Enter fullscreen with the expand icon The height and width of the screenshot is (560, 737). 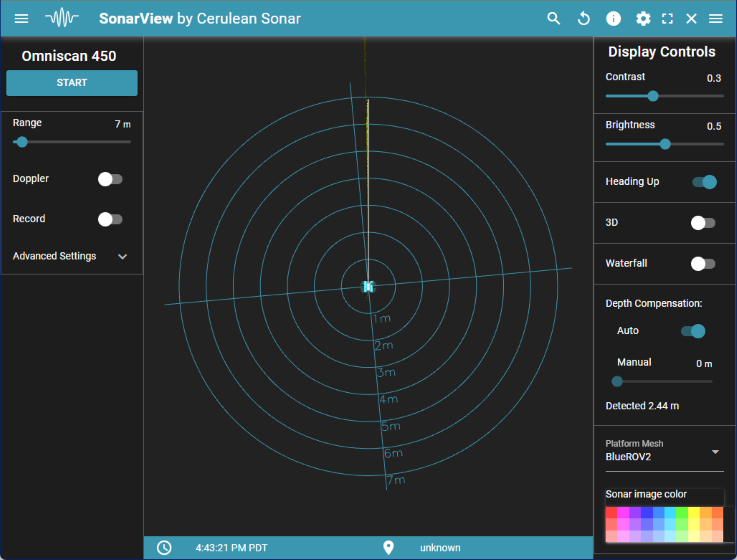click(x=667, y=19)
